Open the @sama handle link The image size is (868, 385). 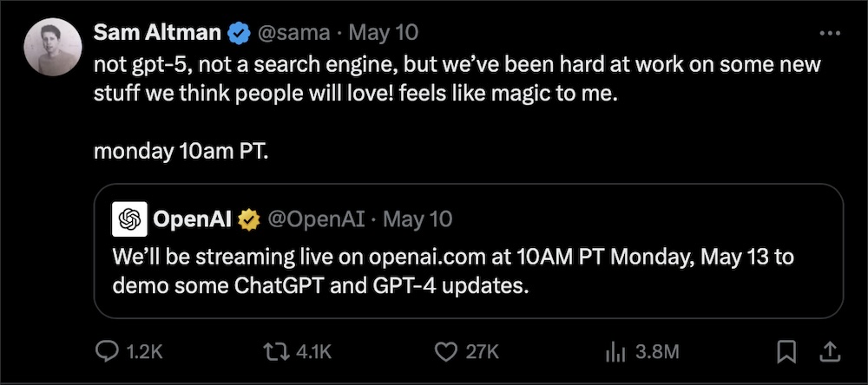coord(293,34)
